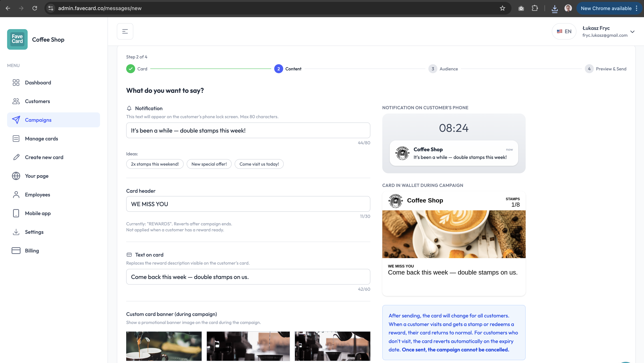The height and width of the screenshot is (363, 644).
Task: Switch to the Audience step
Action: click(444, 69)
